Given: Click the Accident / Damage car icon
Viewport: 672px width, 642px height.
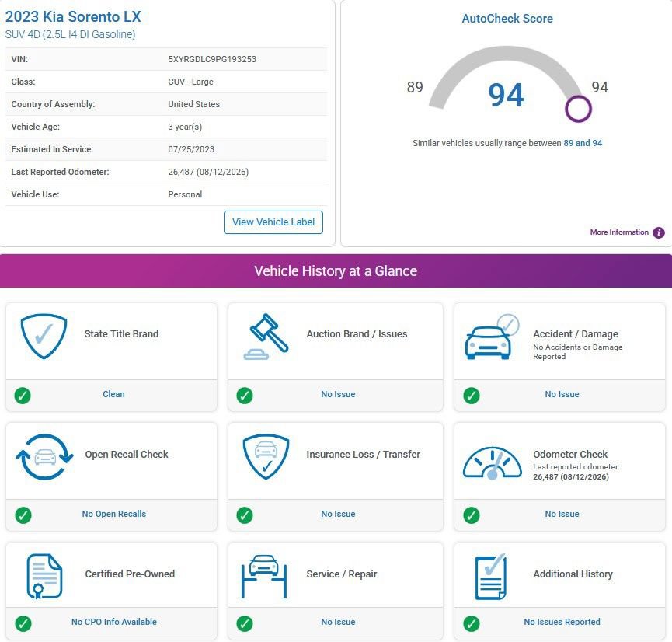Looking at the screenshot, I should [492, 337].
